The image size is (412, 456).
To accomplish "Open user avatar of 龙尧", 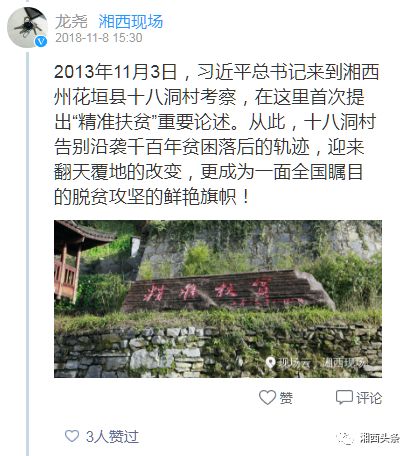I will pyautogui.click(x=27, y=27).
